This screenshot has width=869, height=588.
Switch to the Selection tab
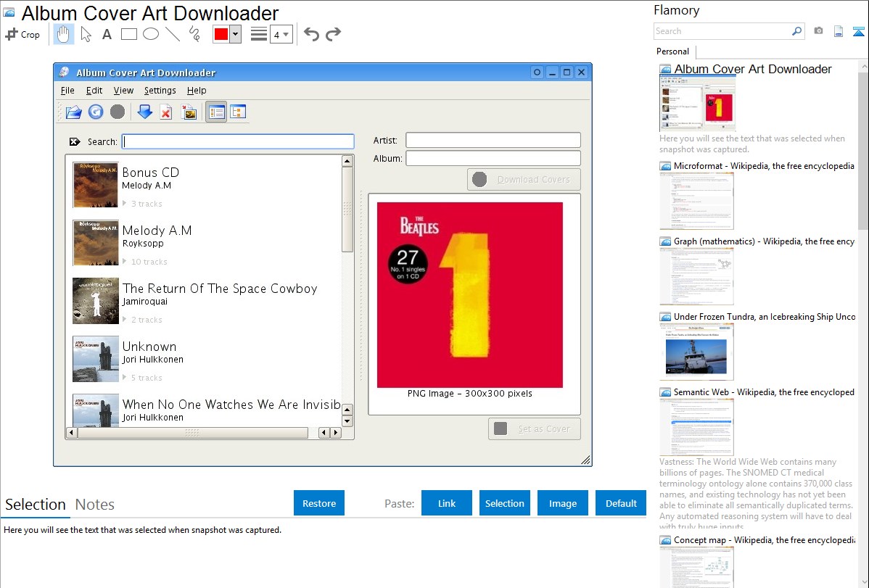click(36, 505)
